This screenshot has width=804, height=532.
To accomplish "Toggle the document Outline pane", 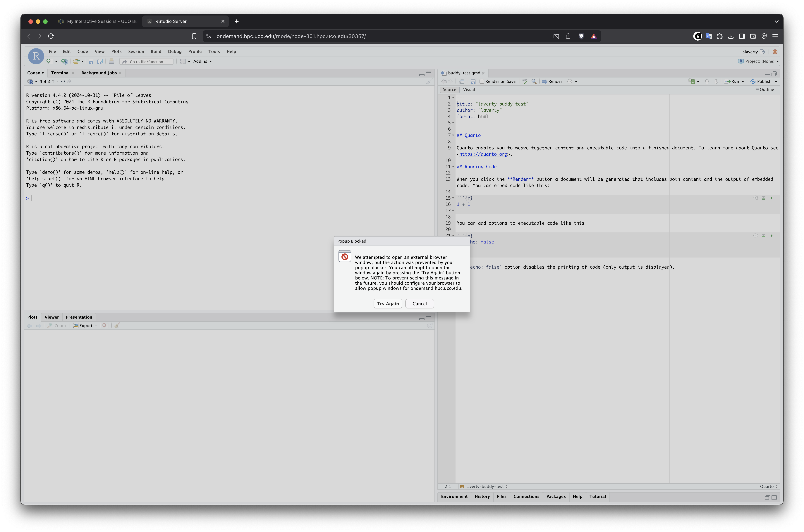I will 764,90.
